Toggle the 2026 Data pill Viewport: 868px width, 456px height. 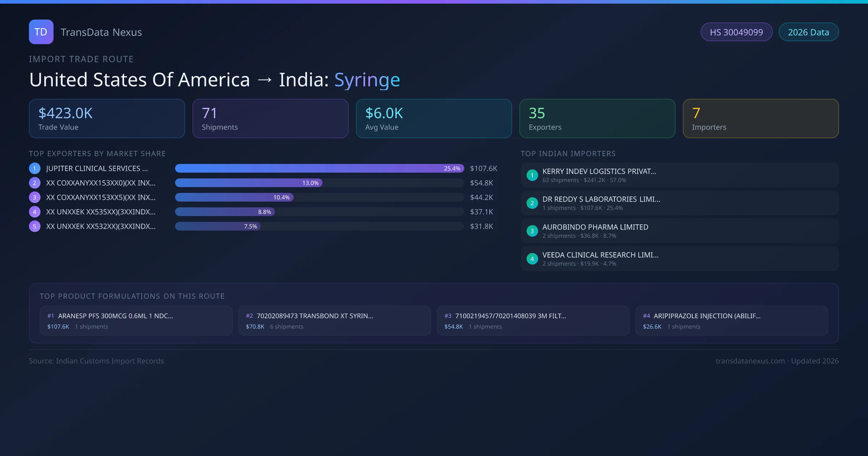point(809,32)
